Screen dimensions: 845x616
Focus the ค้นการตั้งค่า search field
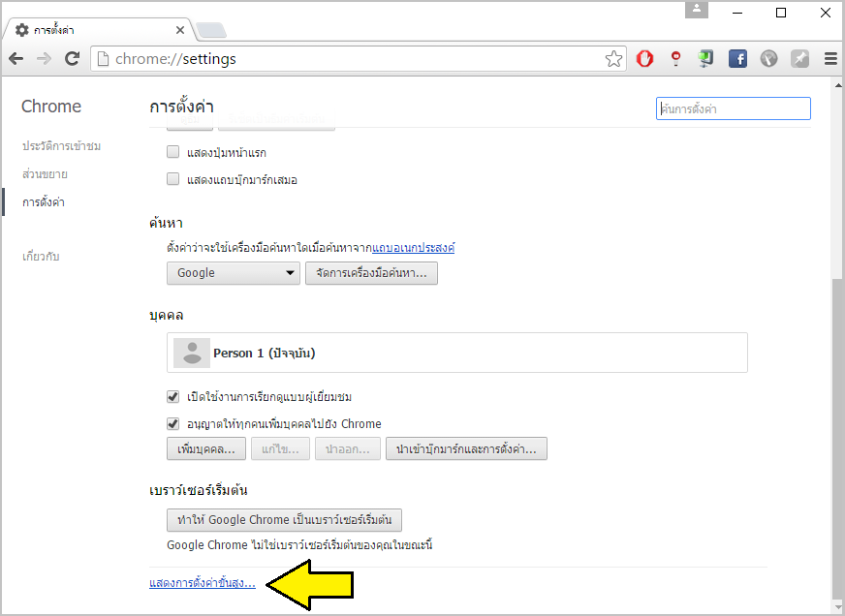pyautogui.click(x=733, y=108)
